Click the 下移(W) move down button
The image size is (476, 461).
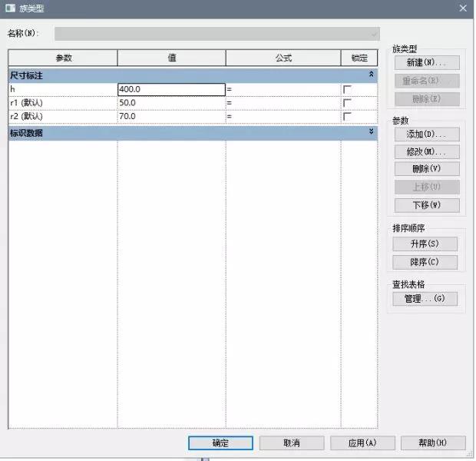point(427,205)
